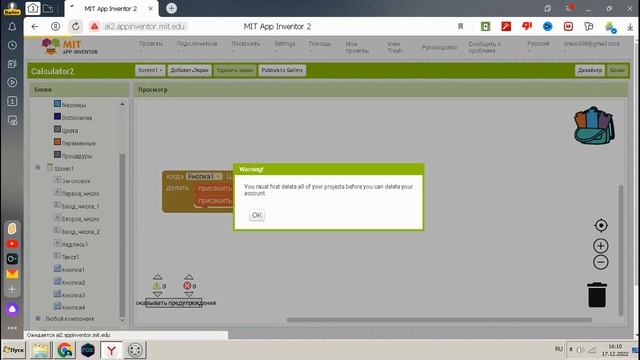This screenshot has width=640, height=360.
Task: Open the Screen1 dropdown button
Action: 150,70
